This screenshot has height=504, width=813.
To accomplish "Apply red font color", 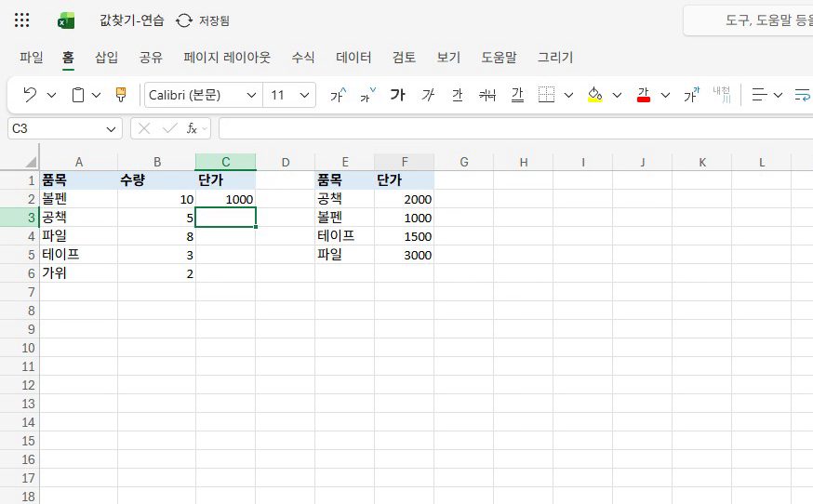I will 644,95.
